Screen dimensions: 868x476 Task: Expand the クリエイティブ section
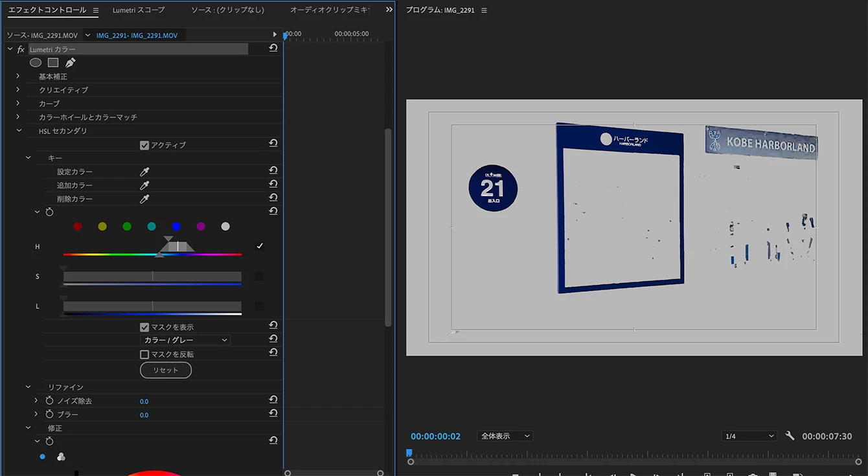(x=18, y=90)
